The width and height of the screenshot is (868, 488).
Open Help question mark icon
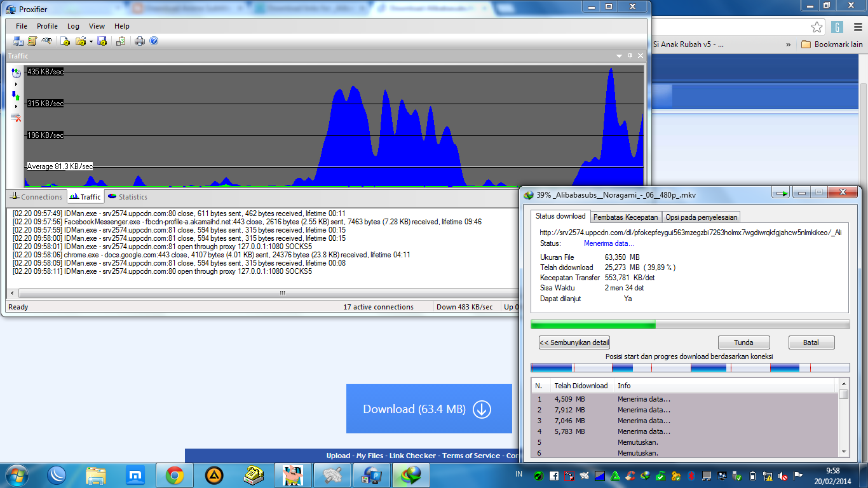pyautogui.click(x=154, y=41)
